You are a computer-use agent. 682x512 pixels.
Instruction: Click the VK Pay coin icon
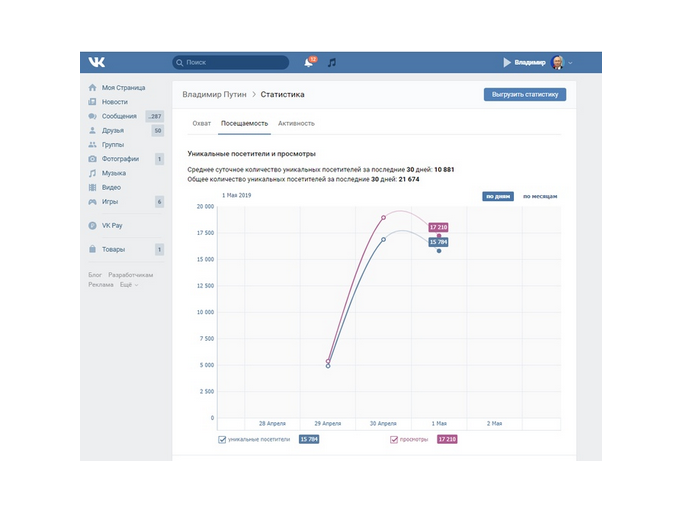[x=92, y=225]
